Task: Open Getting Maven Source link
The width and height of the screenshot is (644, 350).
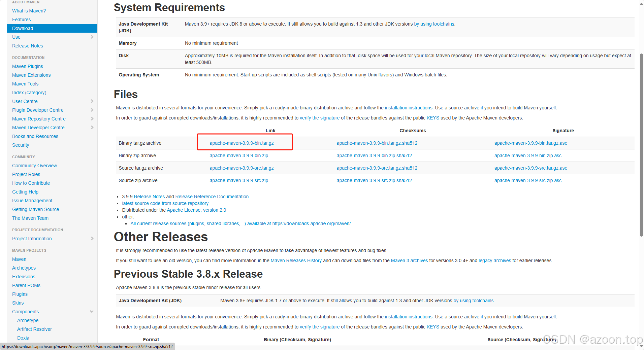Action: click(35, 209)
